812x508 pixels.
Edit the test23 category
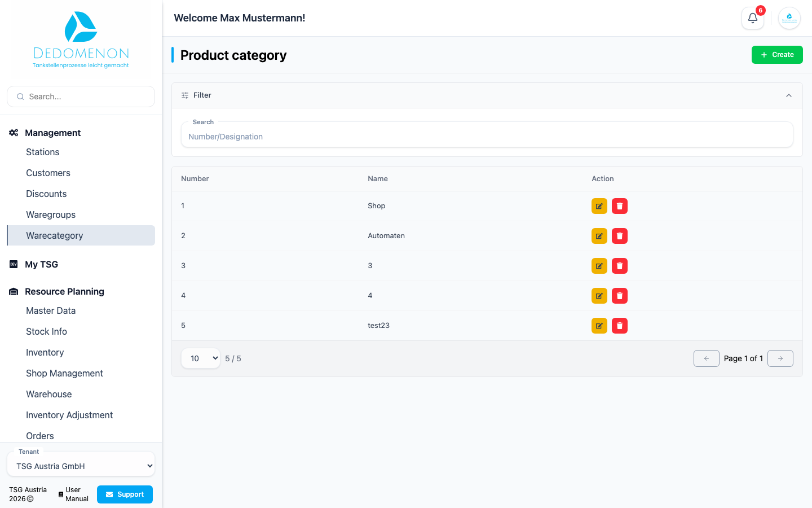[599, 326]
